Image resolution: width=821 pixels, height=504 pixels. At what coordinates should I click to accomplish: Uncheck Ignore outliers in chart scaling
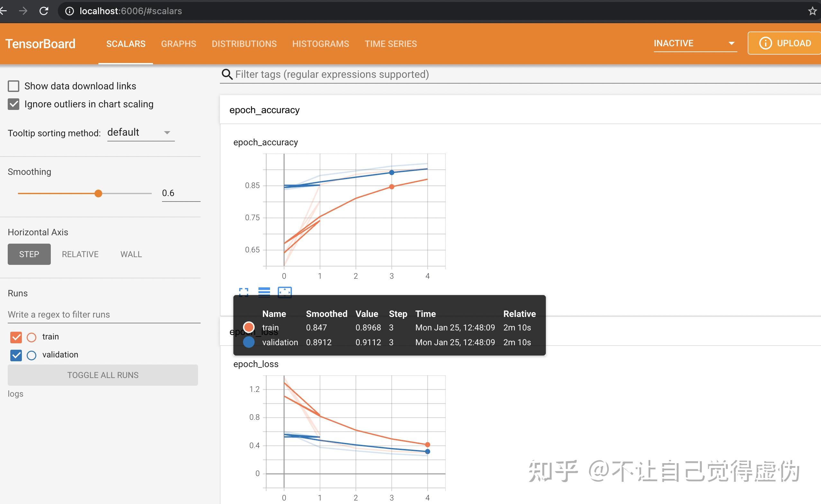pos(14,104)
